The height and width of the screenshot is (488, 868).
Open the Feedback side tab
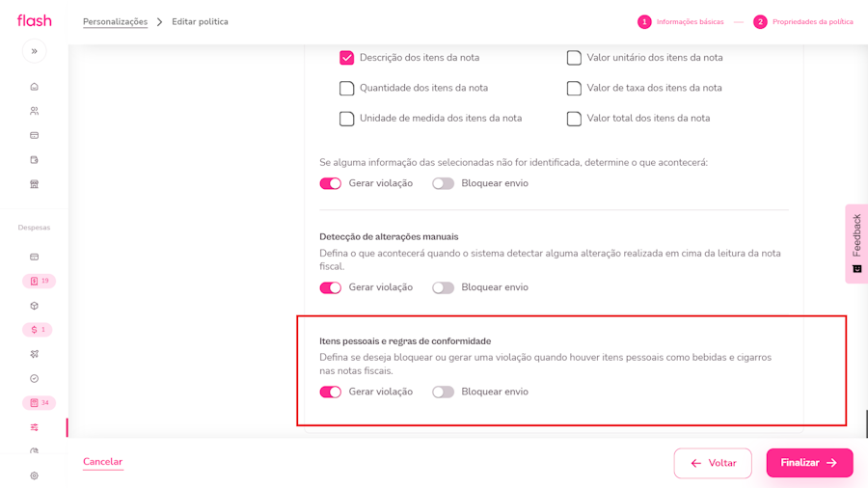pyautogui.click(x=856, y=243)
